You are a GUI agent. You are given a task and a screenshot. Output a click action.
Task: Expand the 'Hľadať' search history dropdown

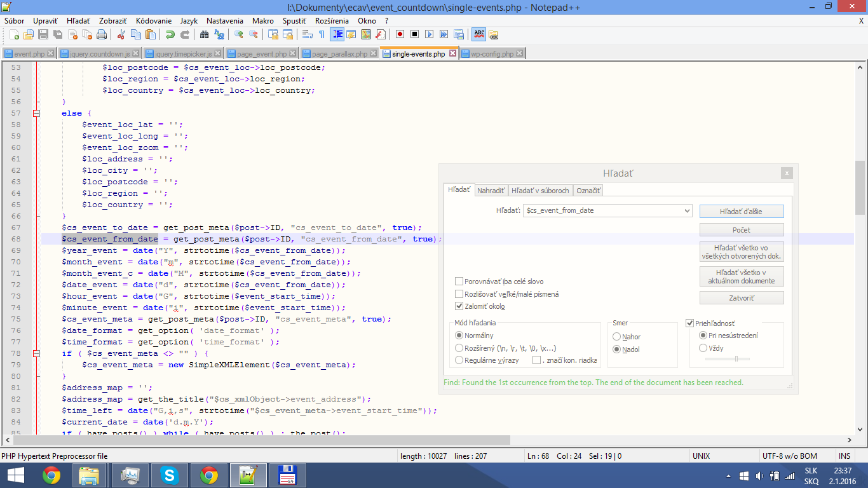(x=687, y=210)
